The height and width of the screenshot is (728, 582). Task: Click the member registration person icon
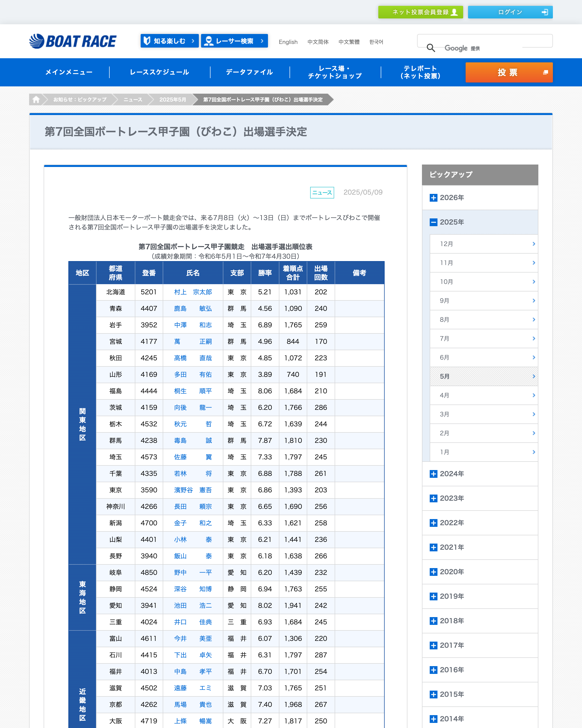(454, 12)
